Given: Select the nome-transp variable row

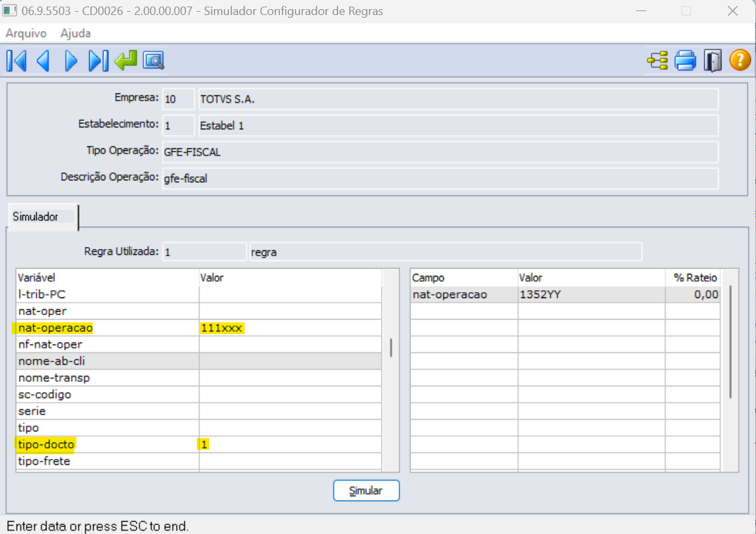Looking at the screenshot, I should point(199,378).
